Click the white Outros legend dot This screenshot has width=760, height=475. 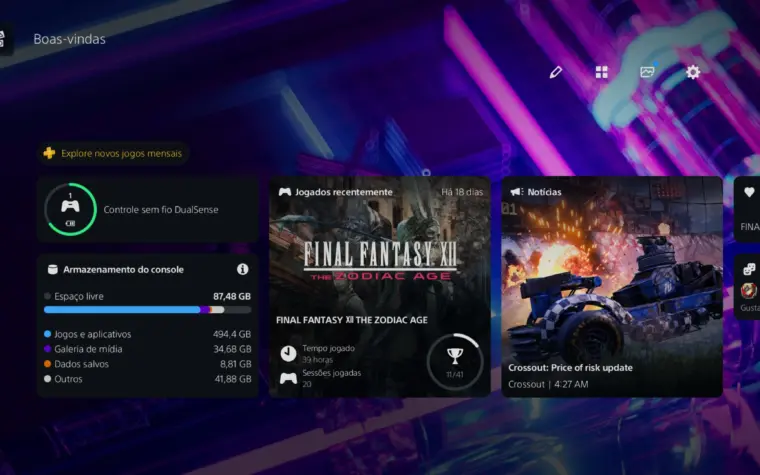pos(48,379)
